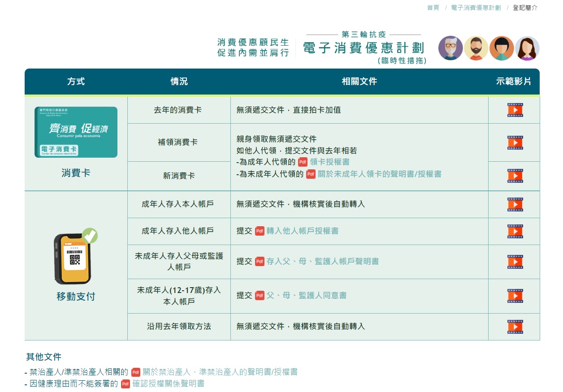Image resolution: width=563 pixels, height=392 pixels.
Task: Open 領卡授權書 PDF link
Action: click(x=329, y=162)
